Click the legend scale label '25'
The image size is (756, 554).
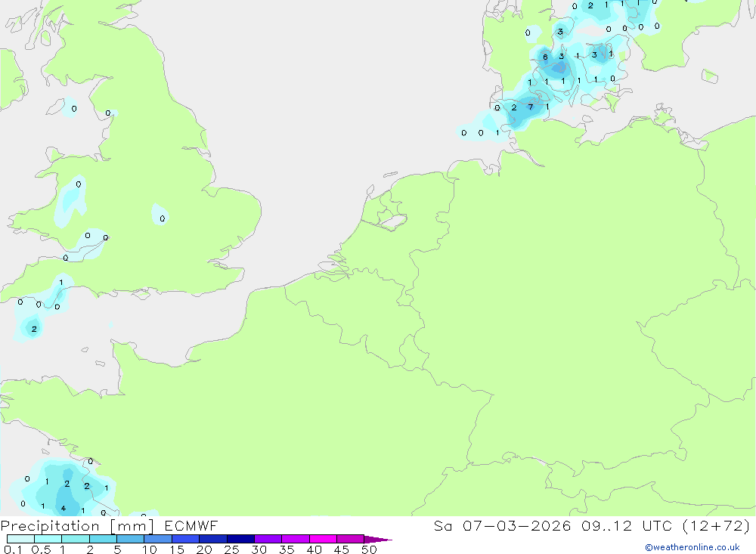coord(231,549)
